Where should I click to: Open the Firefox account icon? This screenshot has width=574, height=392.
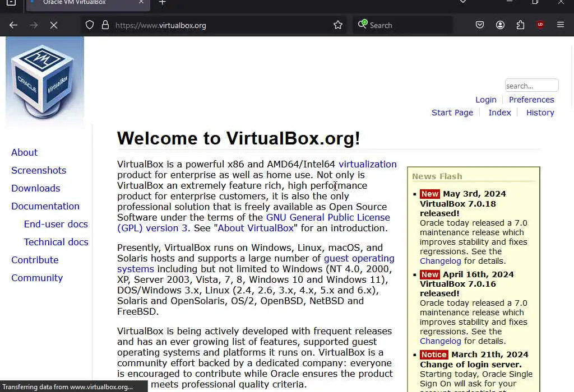point(500,25)
